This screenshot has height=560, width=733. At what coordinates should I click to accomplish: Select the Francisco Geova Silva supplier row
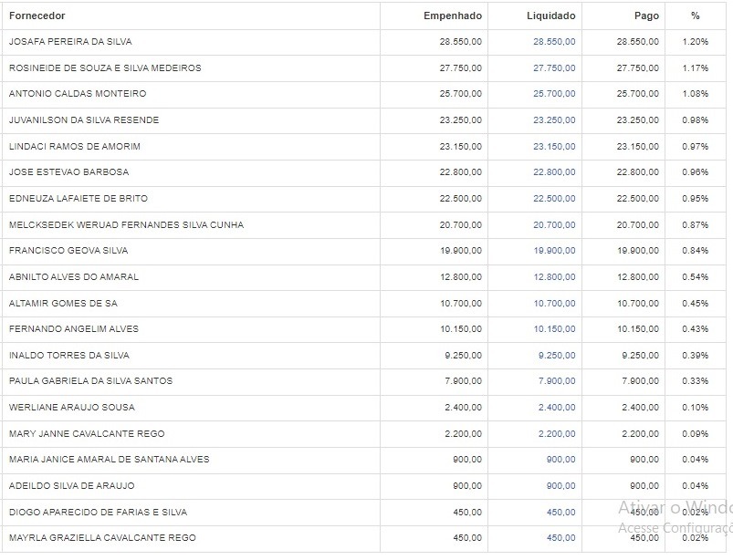pos(68,251)
